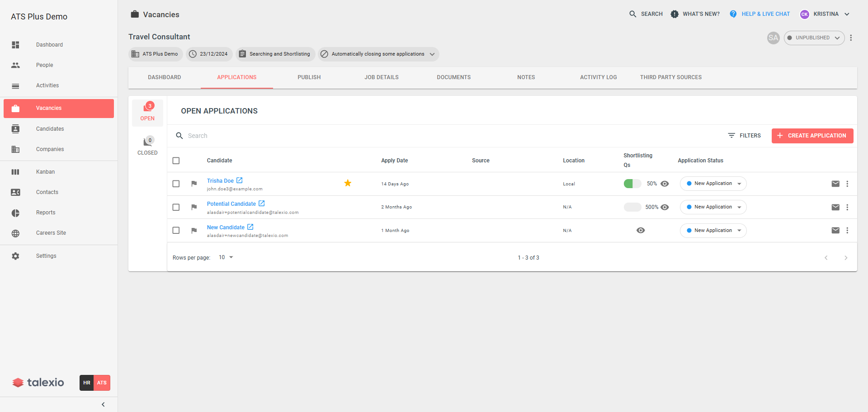Switch to the HR product toggle
This screenshot has width=868, height=412.
click(x=87, y=383)
